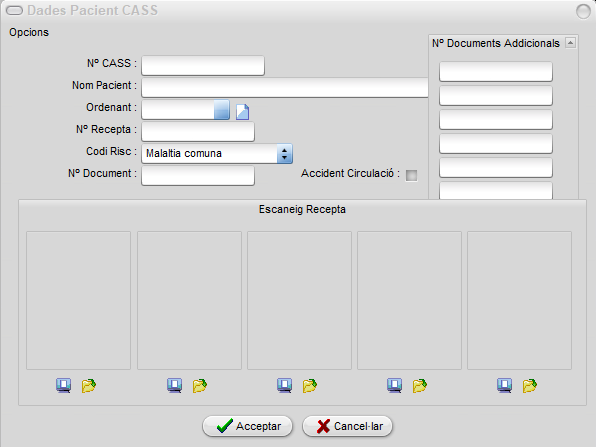596x447 pixels.
Task: Focus the Nº CASS input field
Action: click(x=203, y=65)
